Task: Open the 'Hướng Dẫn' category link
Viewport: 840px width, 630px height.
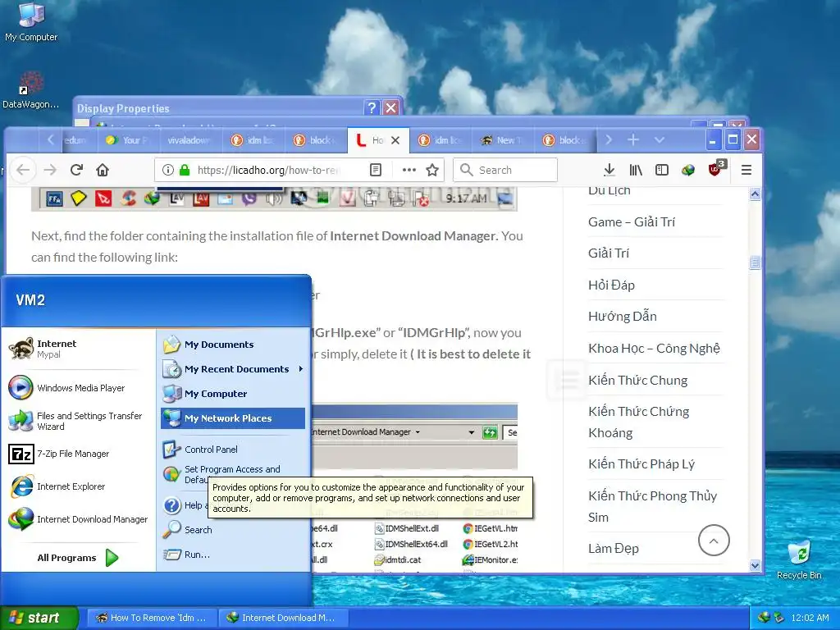Action: click(x=623, y=316)
